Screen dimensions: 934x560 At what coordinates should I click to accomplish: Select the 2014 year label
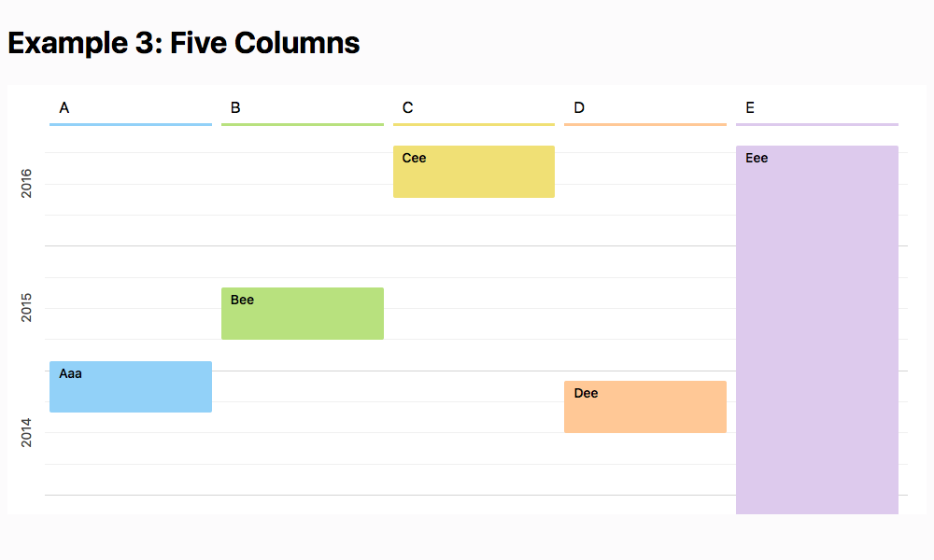coord(26,433)
